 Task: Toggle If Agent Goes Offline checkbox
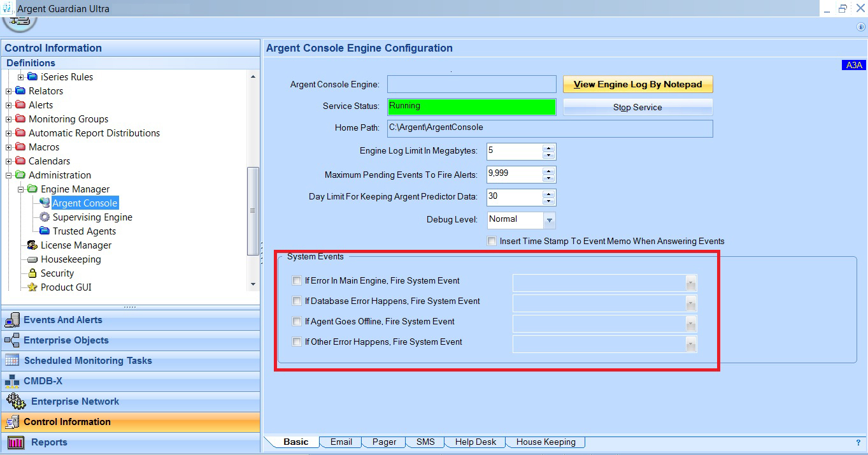pos(297,321)
